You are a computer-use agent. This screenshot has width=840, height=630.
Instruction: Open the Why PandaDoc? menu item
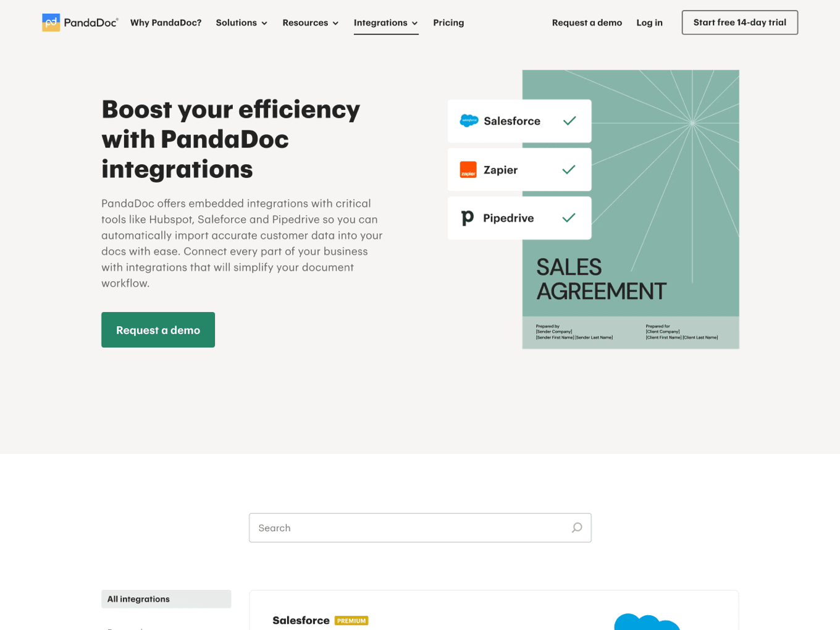[x=166, y=22]
